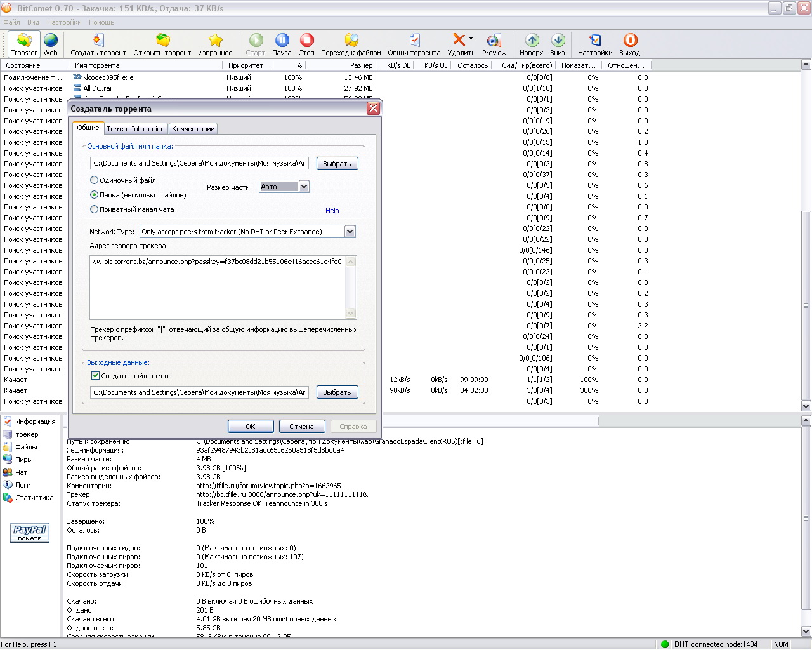
Task: Switch to the Комментарии tab
Action: [193, 129]
